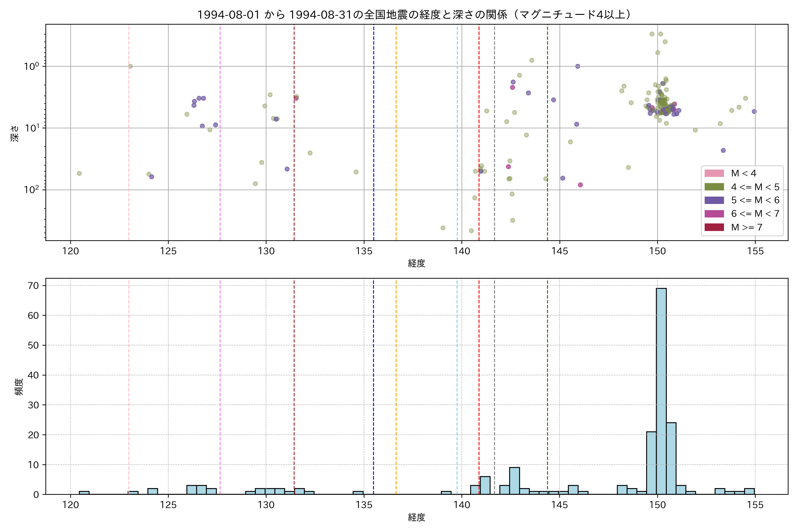Click the purple '5 <= M < 6' legend swatch
This screenshot has height=532, width=798.
click(x=714, y=200)
